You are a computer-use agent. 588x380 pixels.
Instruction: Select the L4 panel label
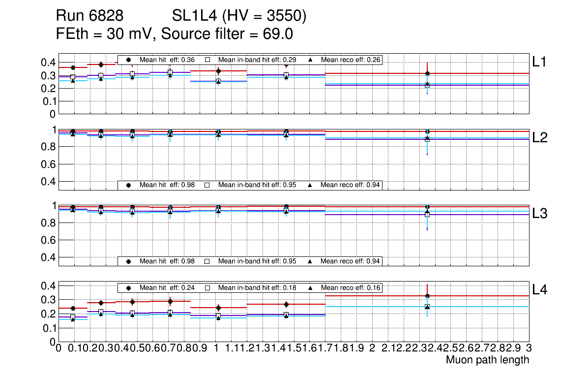pos(539,290)
